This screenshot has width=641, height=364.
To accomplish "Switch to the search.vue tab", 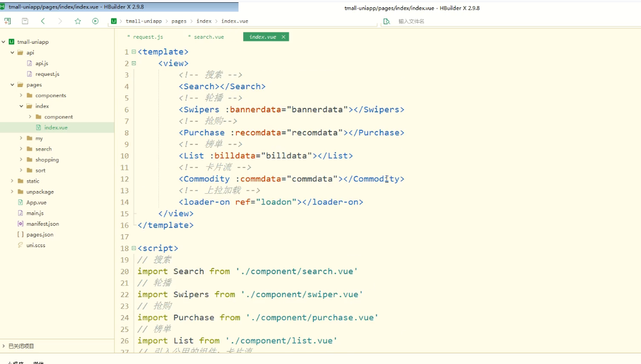I will click(x=206, y=37).
